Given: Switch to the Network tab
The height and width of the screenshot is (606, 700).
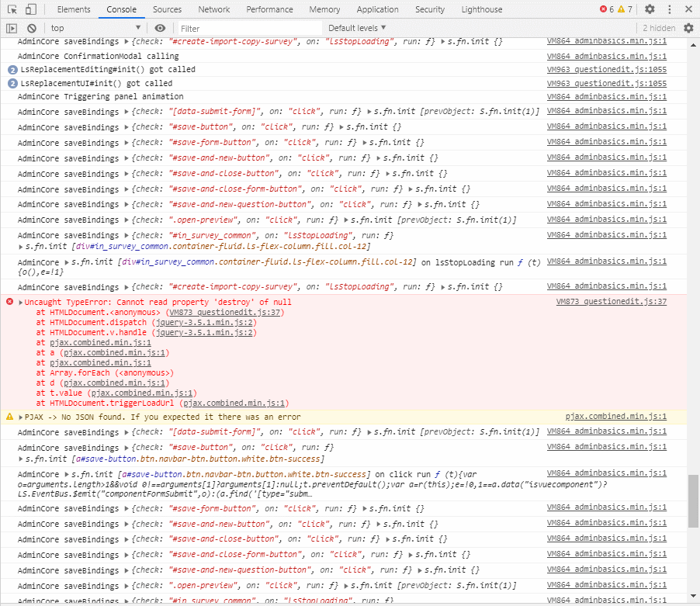Looking at the screenshot, I should [213, 9].
